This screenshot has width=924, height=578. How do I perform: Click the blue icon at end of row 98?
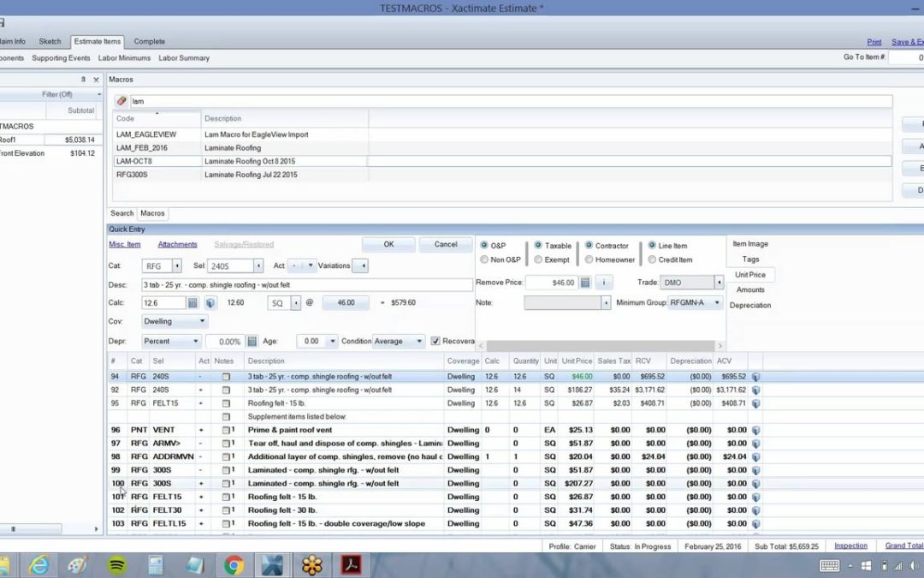755,456
